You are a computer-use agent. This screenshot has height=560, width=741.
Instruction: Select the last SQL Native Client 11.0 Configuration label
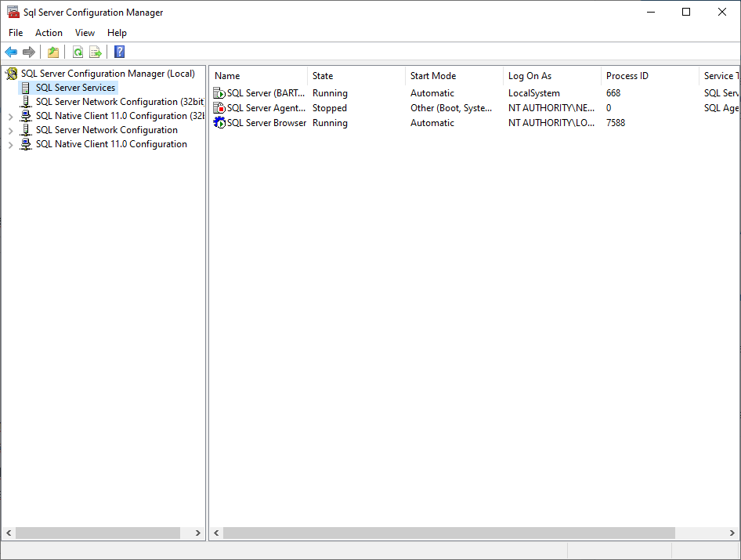coord(111,144)
